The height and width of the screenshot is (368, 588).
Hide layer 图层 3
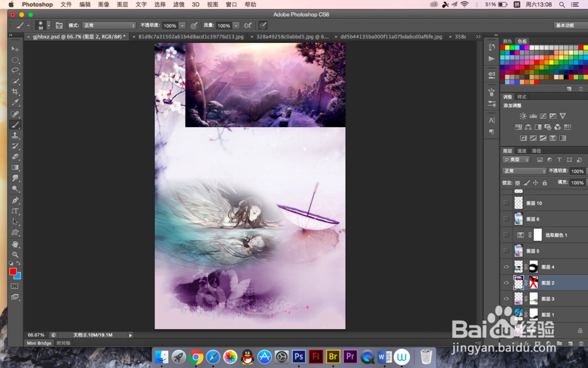click(x=506, y=299)
